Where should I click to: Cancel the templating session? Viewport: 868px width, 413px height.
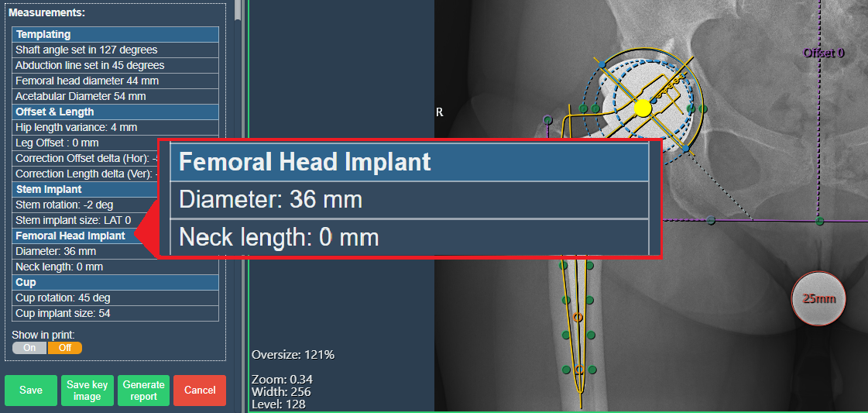click(200, 391)
